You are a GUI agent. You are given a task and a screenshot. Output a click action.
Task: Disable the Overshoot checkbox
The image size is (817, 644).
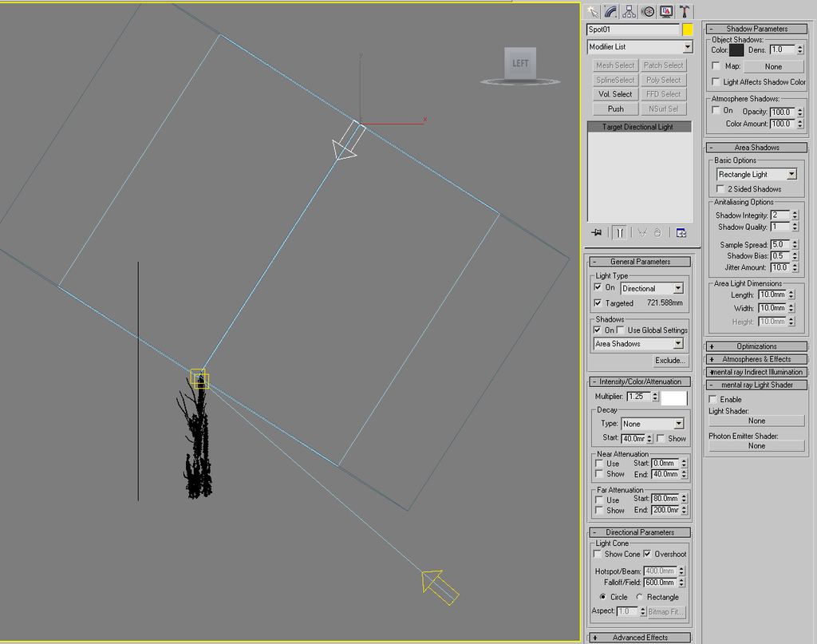point(647,554)
